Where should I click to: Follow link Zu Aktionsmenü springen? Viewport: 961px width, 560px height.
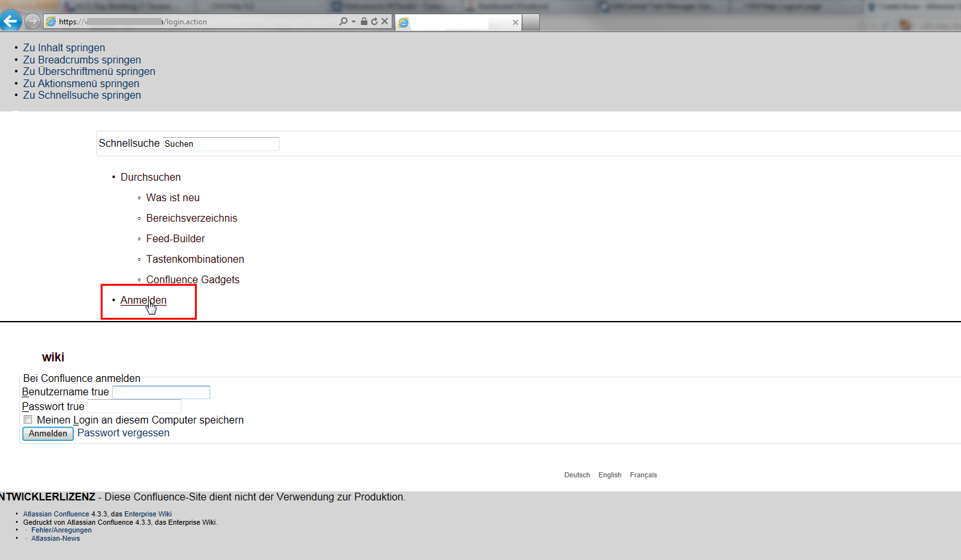tap(81, 84)
